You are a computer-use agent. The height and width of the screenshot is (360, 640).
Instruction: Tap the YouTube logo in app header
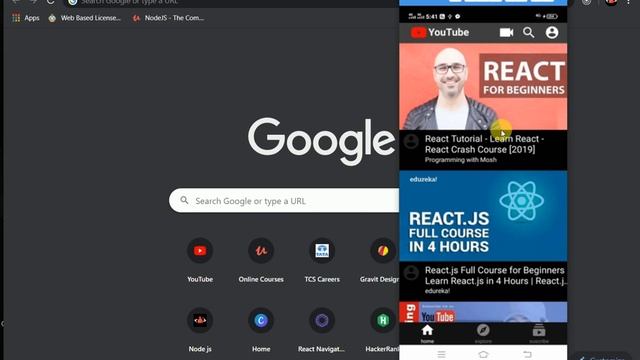coord(440,32)
